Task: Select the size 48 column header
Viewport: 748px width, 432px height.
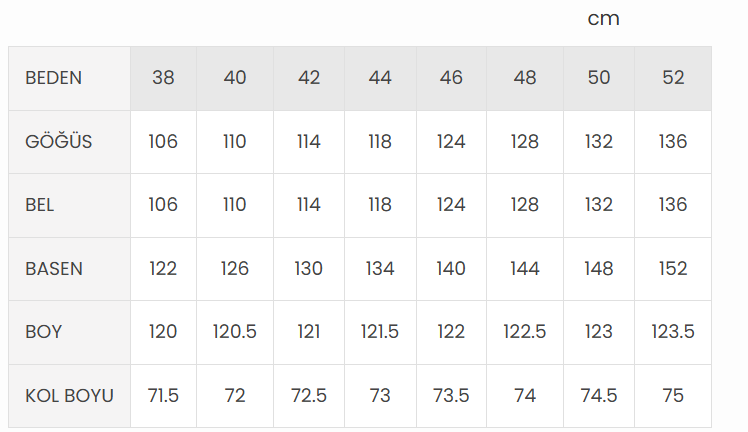Action: pyautogui.click(x=525, y=78)
